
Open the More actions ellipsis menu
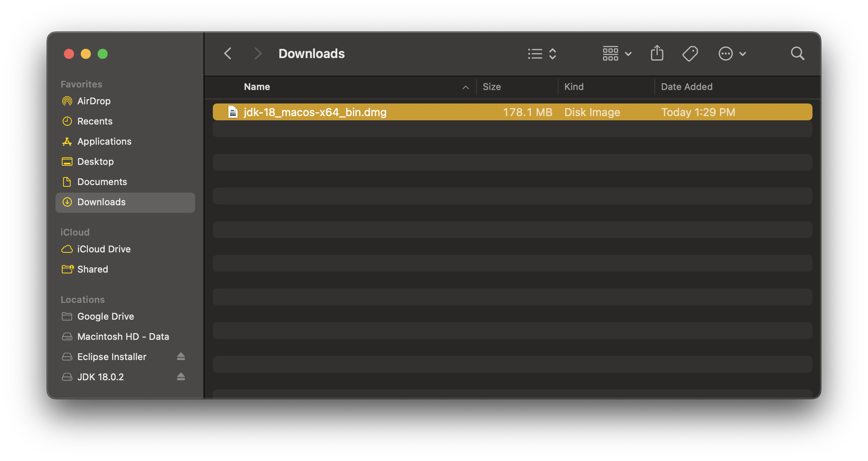coord(732,53)
